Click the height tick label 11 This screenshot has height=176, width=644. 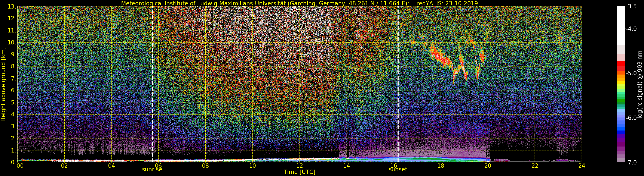pos(12,31)
